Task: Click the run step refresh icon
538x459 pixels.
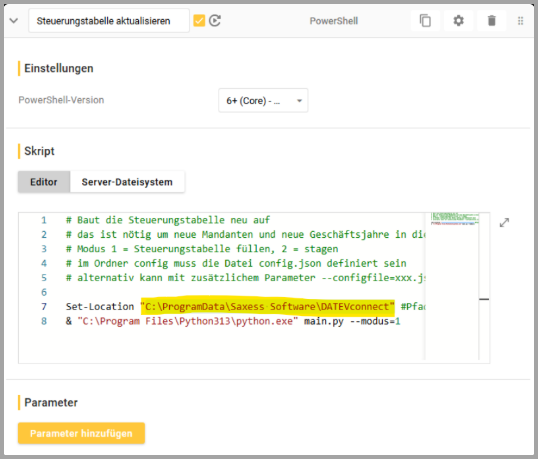Action: (215, 21)
